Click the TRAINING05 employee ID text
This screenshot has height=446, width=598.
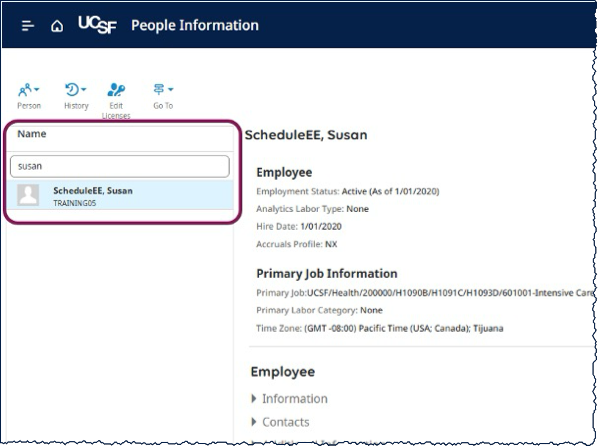(75, 203)
